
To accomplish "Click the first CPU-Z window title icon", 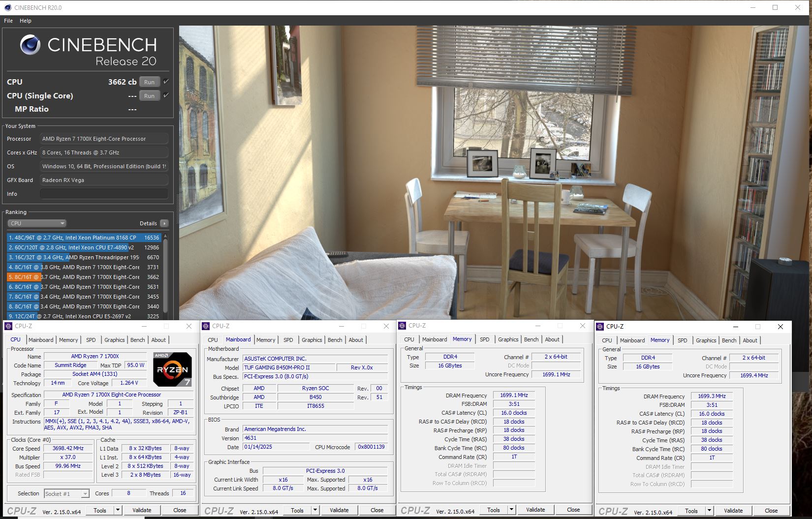I will [9, 326].
